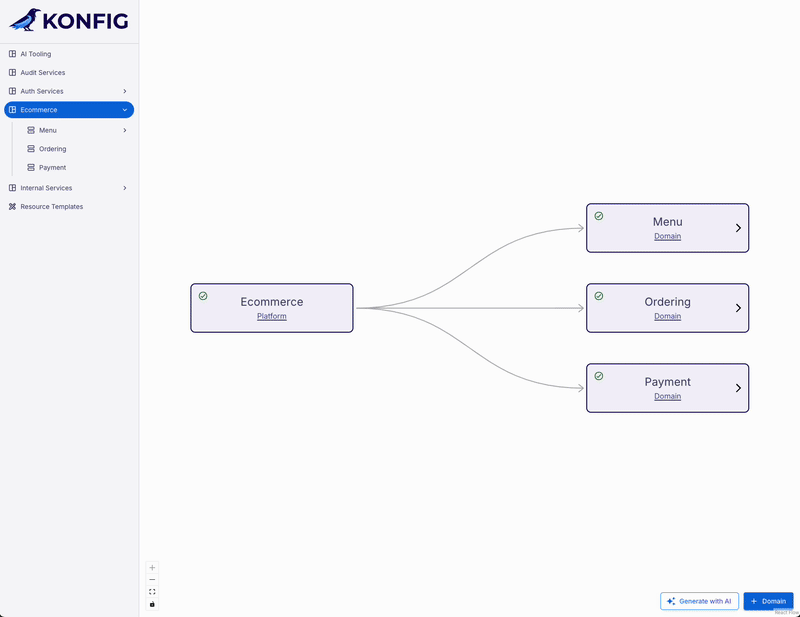Click the Resource Templates icon
Viewport: 800px width, 617px height.
[12, 207]
